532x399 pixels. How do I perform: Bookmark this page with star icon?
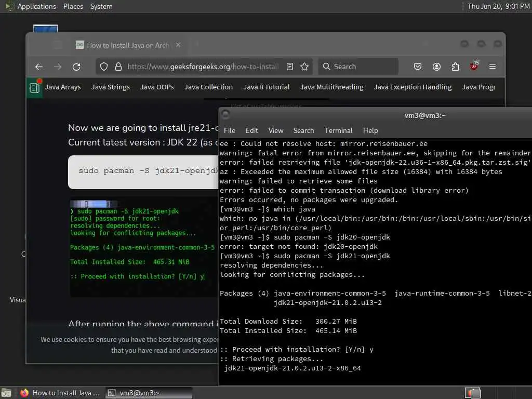(x=304, y=66)
